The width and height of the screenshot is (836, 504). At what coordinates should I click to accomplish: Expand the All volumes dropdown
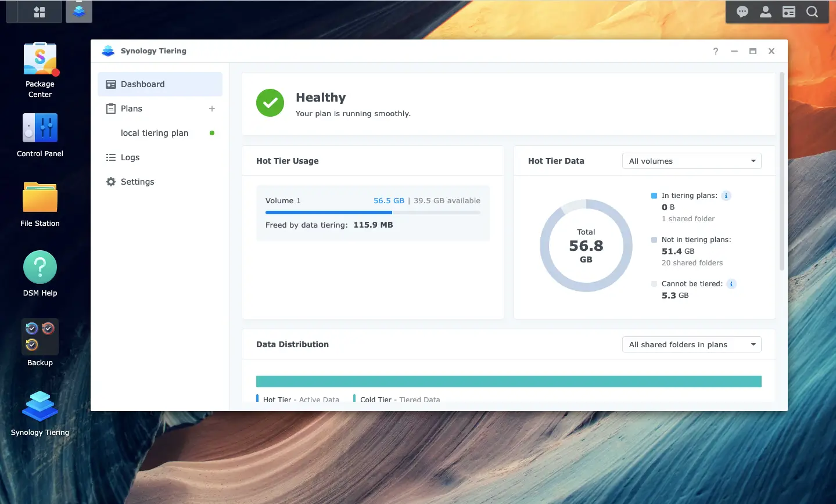(691, 161)
